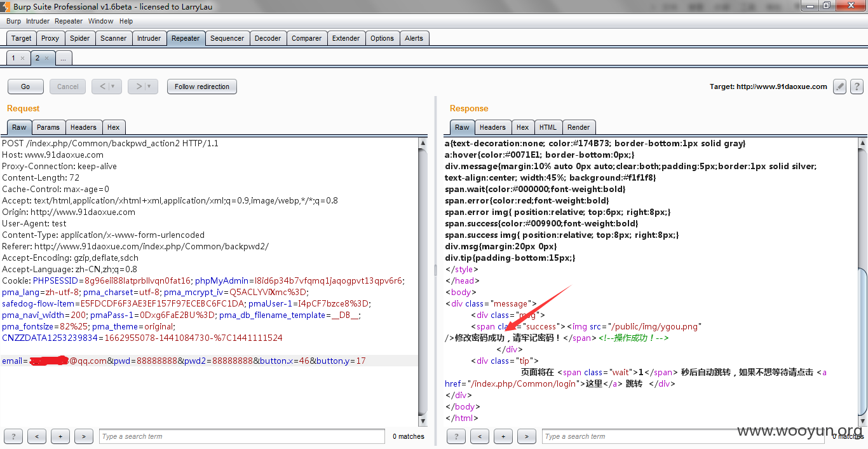Select request Hex view tab
This screenshot has height=449, width=868.
(x=113, y=127)
